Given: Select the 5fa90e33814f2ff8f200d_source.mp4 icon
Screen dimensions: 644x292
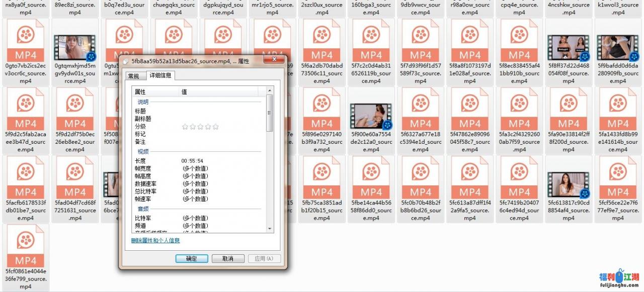Looking at the screenshot, I should (x=568, y=112).
